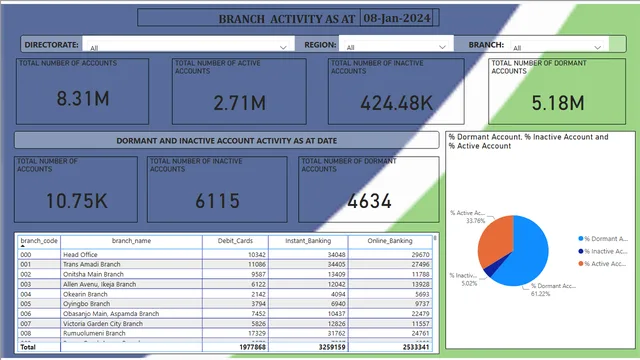Image resolution: width=640 pixels, height=360 pixels.
Task: Select the 424.48K inactive accounts card
Action: (396, 91)
